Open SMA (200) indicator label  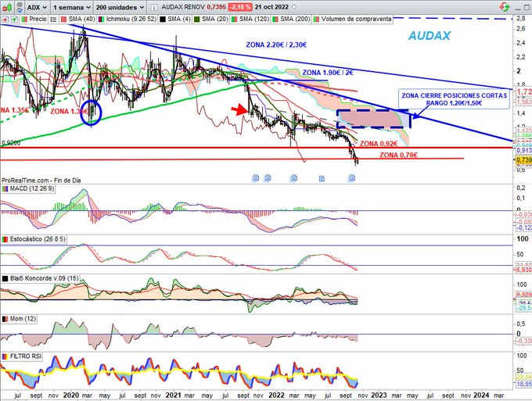click(295, 20)
